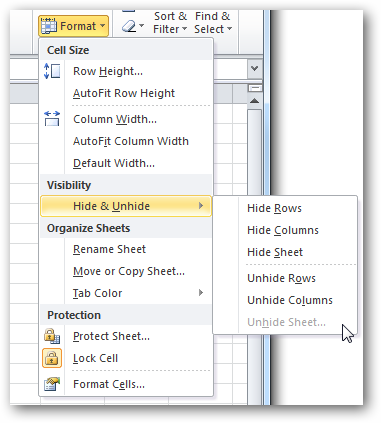Expand the formula bar with chevron
This screenshot has height=423, width=381.
click(x=255, y=69)
